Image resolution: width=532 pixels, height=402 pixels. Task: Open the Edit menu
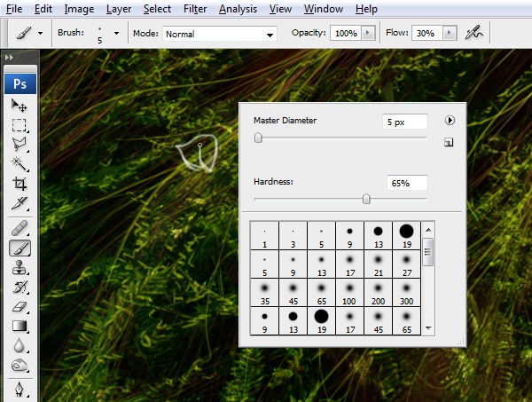point(43,9)
